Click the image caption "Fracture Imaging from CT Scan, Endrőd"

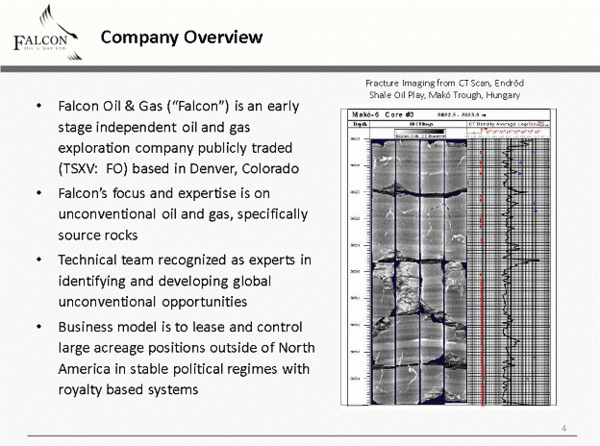click(444, 83)
